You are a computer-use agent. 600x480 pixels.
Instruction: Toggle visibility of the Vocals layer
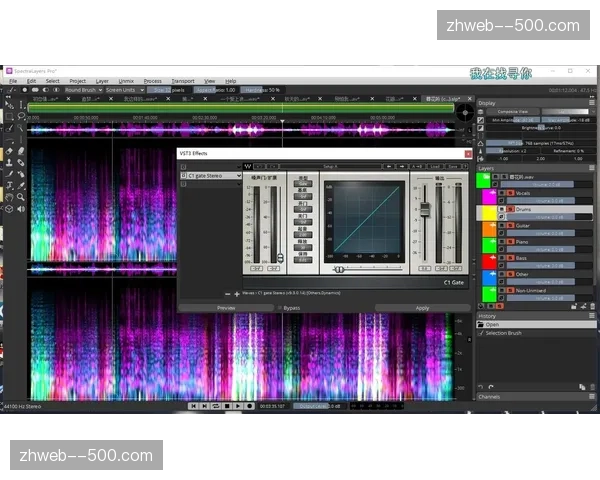point(501,193)
